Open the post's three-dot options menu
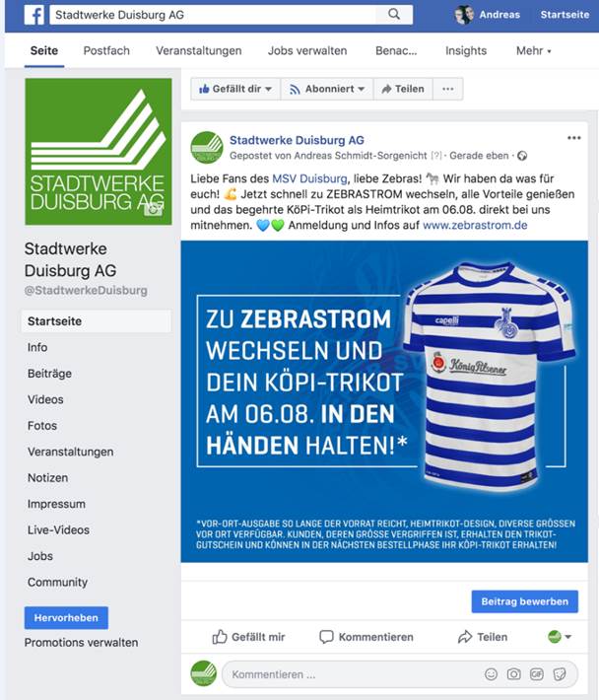Image resolution: width=599 pixels, height=700 pixels. pyautogui.click(x=573, y=138)
